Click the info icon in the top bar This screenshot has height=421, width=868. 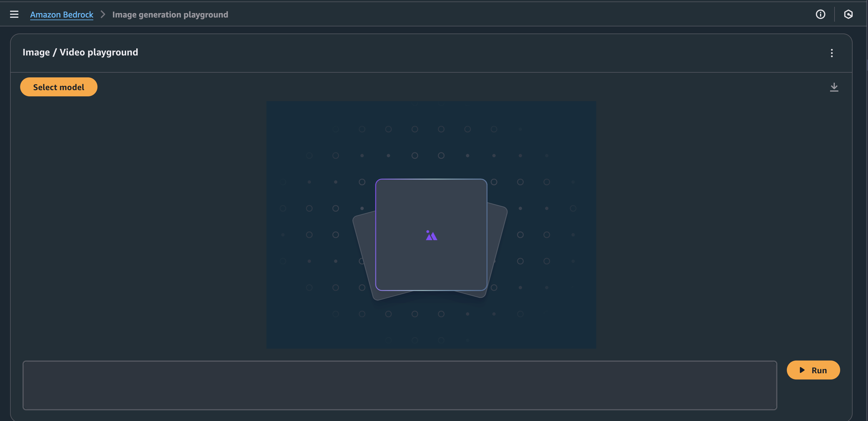[x=821, y=14]
